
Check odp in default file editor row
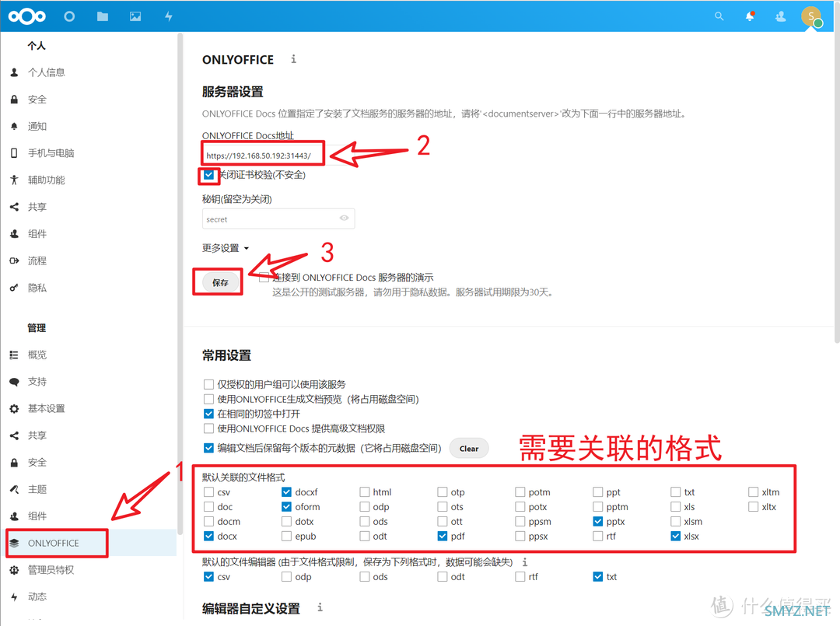click(286, 577)
